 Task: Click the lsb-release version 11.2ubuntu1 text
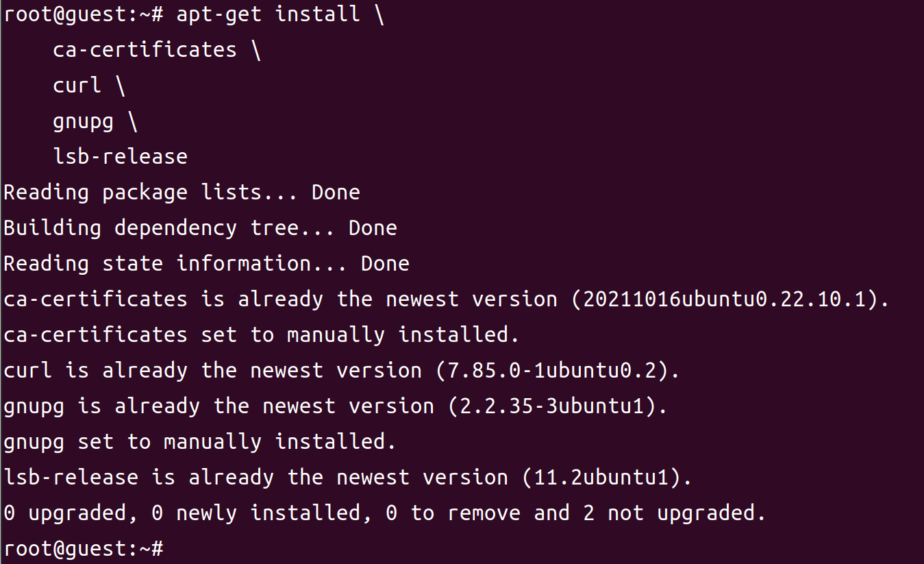(x=601, y=478)
